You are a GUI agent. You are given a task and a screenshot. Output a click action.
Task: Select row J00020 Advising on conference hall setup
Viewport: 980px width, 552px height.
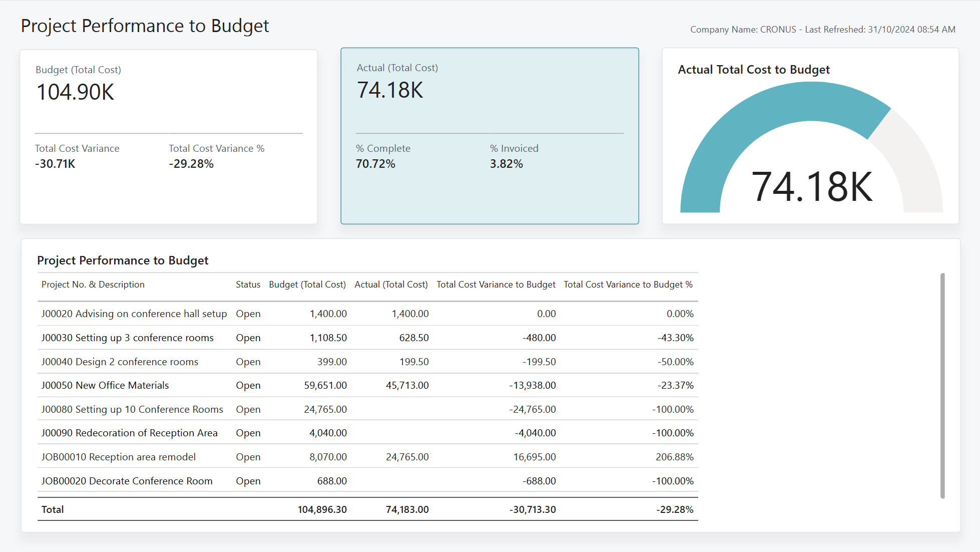point(367,314)
